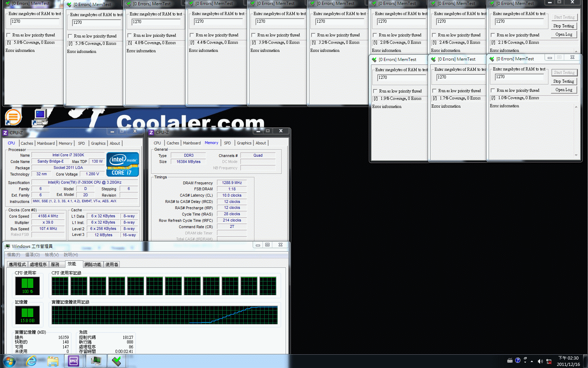
Task: Launch Internet Explorer from the taskbar
Action: [x=31, y=361]
